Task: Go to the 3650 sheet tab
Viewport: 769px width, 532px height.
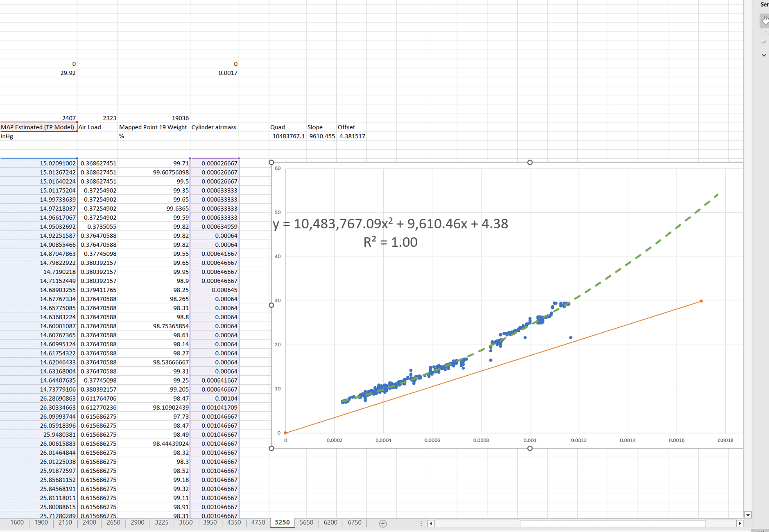Action: pyautogui.click(x=186, y=523)
